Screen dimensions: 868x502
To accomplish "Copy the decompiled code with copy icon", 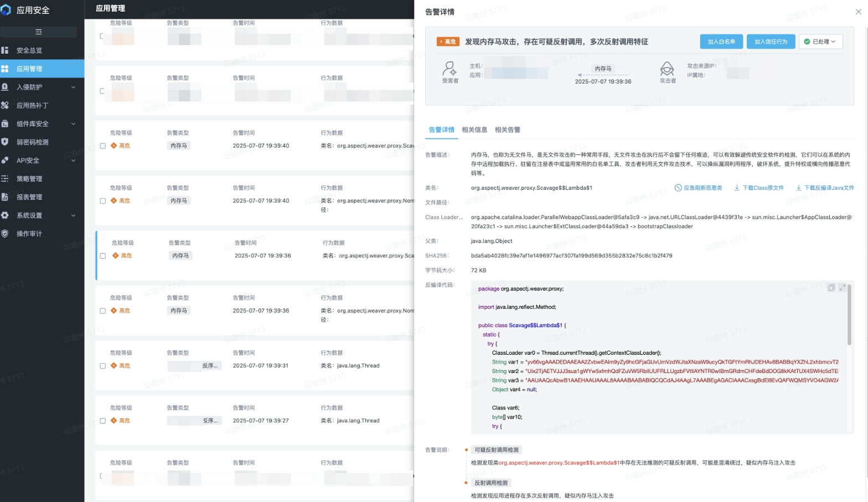I will pos(831,288).
